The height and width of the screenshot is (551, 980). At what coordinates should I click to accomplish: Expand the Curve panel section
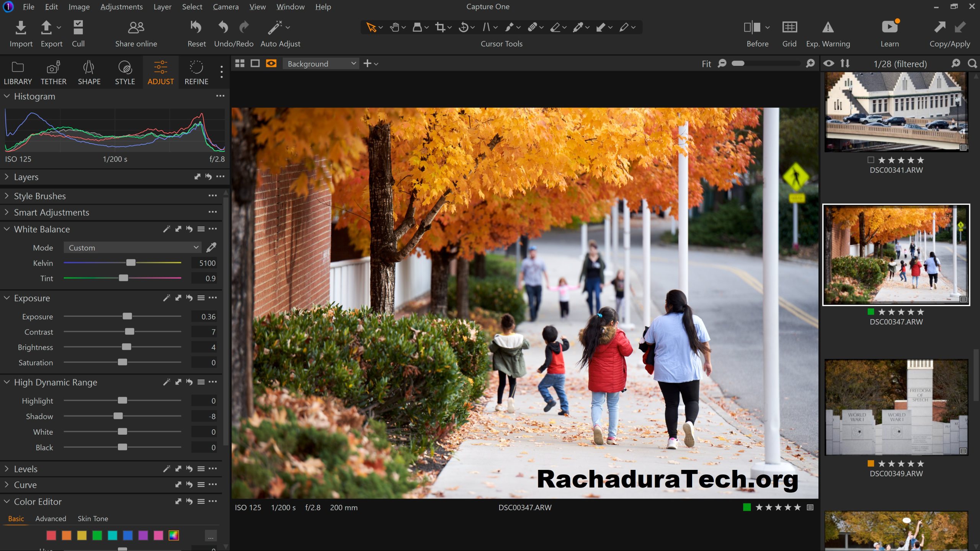click(x=6, y=484)
